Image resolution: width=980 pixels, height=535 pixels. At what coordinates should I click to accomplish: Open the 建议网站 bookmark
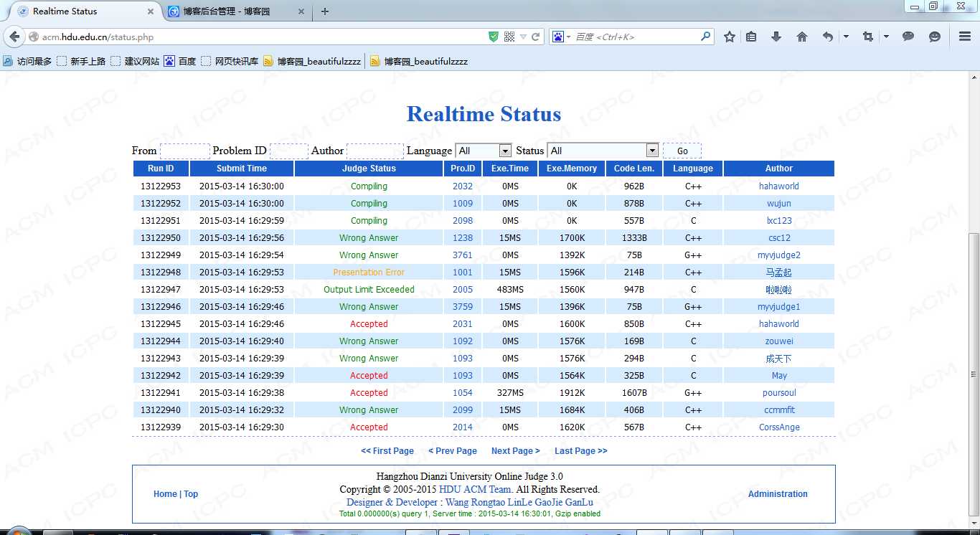pos(135,62)
